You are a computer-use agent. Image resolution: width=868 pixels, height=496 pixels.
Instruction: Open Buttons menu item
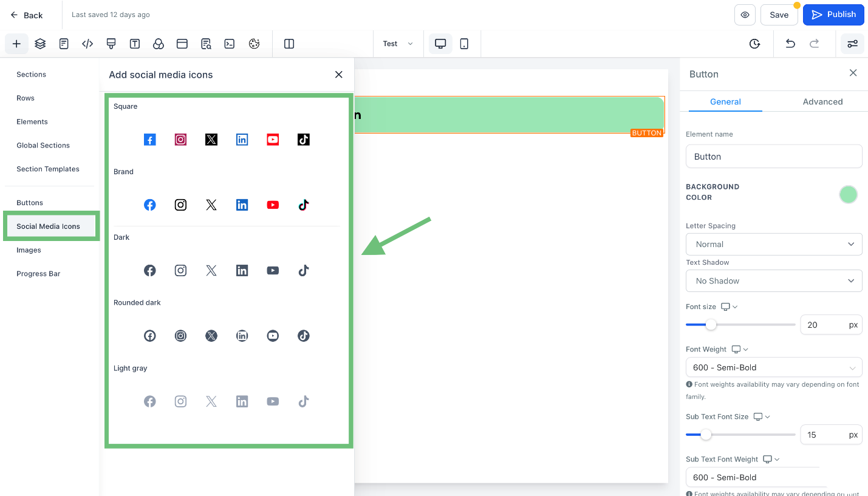[x=30, y=203]
